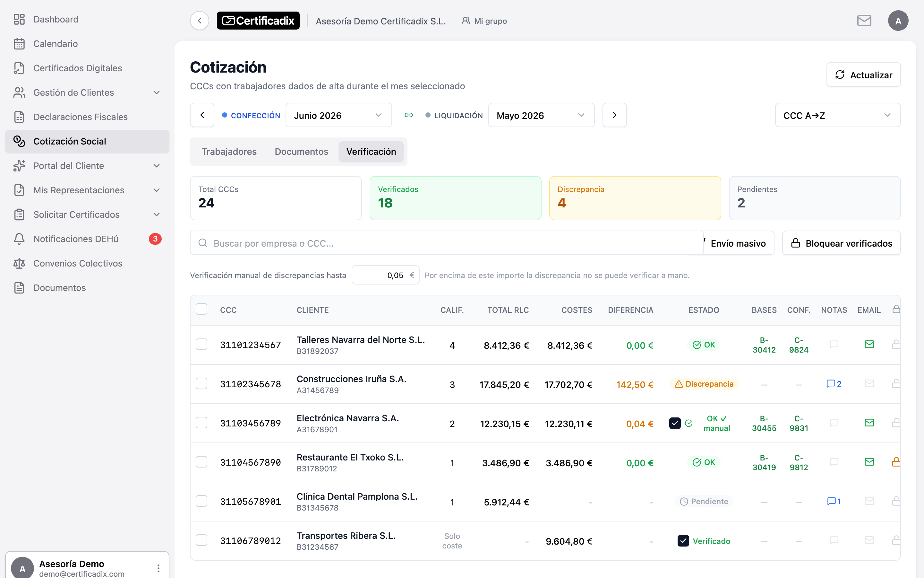924x578 pixels.
Task: Expand Portal del Cliente menu
Action: coord(87,165)
